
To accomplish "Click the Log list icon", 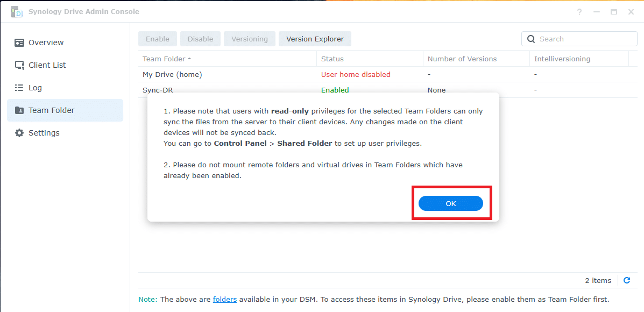I will tap(19, 88).
